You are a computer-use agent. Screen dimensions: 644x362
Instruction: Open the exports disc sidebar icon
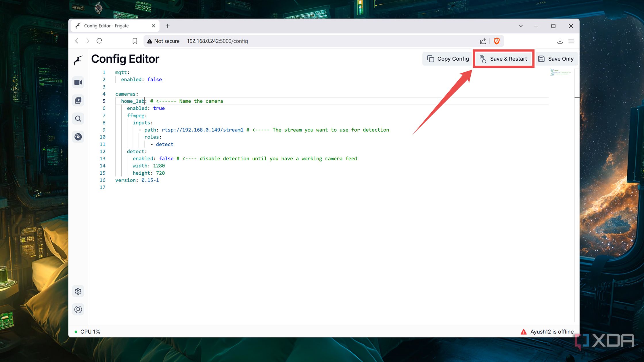click(78, 137)
